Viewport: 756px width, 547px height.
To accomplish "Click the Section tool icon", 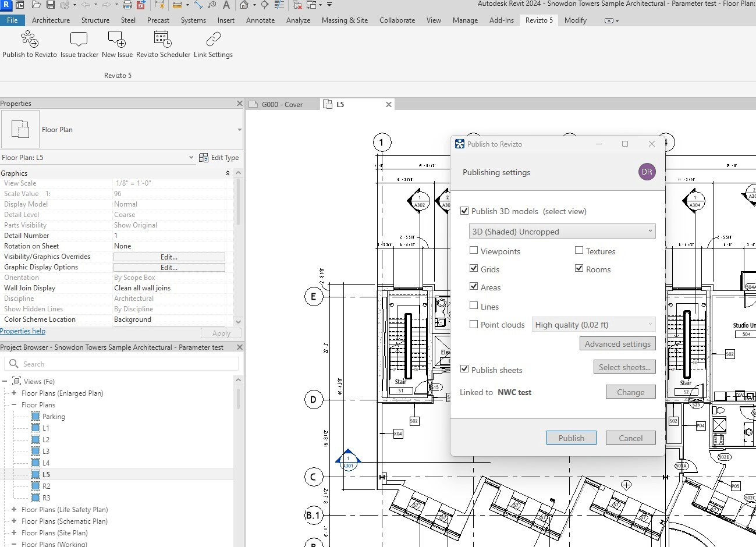I will (264, 5).
